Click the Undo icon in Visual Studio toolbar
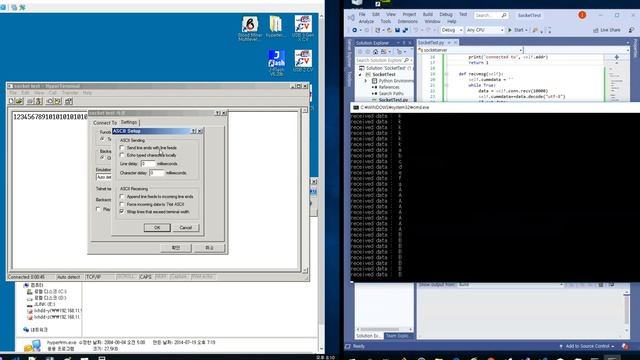 416,30
